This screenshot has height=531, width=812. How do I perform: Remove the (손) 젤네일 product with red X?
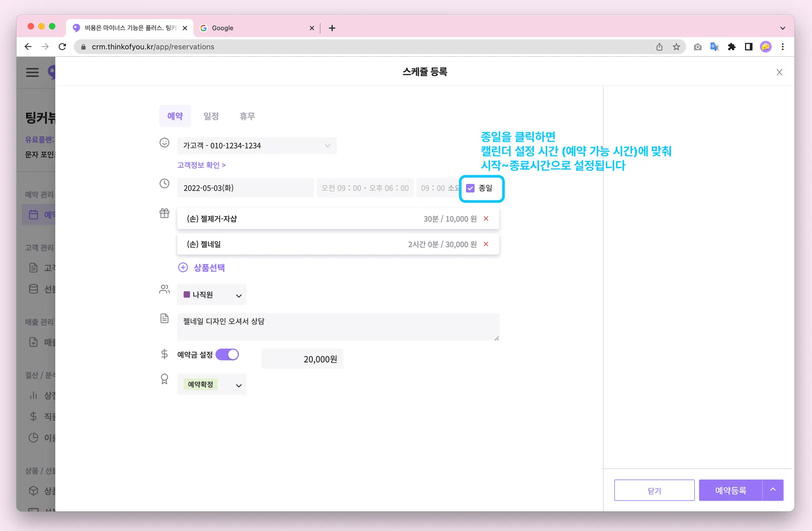[486, 244]
